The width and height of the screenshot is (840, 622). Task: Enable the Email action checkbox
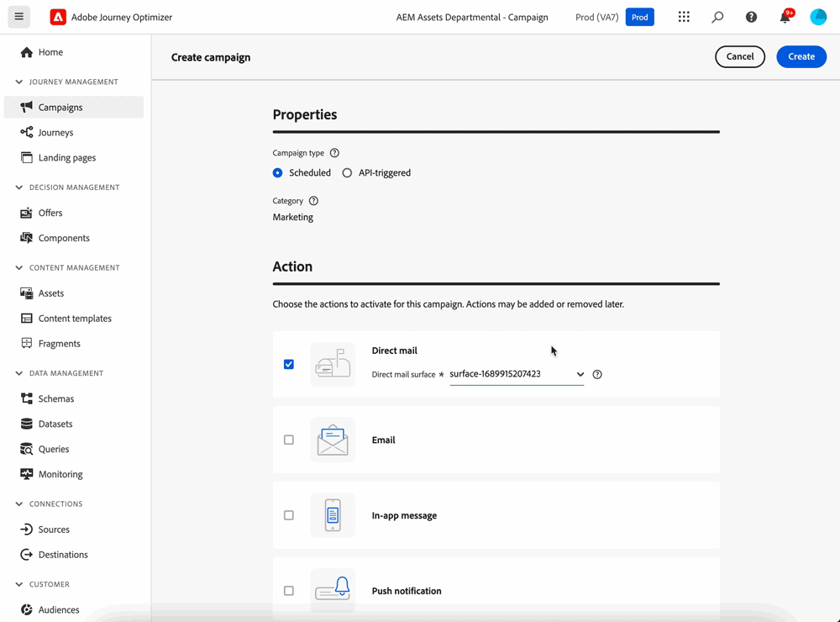tap(289, 440)
